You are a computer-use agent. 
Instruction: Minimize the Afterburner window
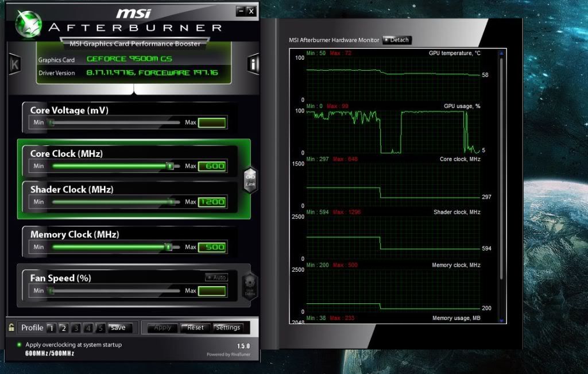click(241, 11)
